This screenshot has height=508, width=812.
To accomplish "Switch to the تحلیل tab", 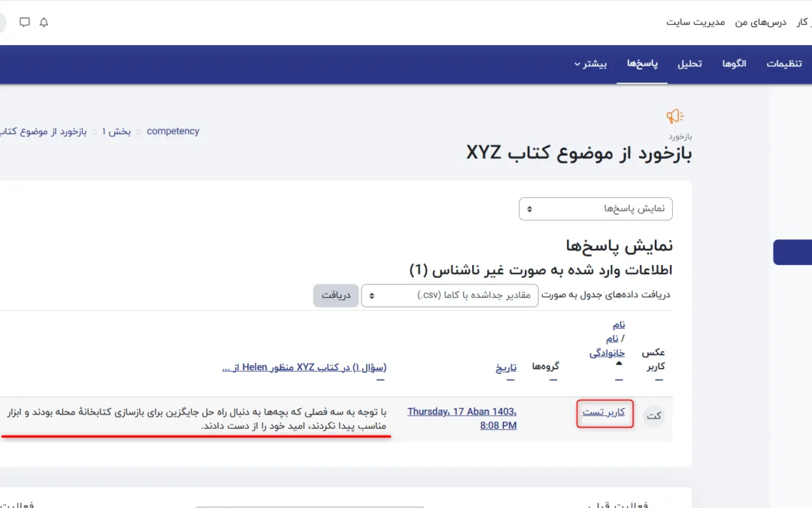I will [x=689, y=64].
